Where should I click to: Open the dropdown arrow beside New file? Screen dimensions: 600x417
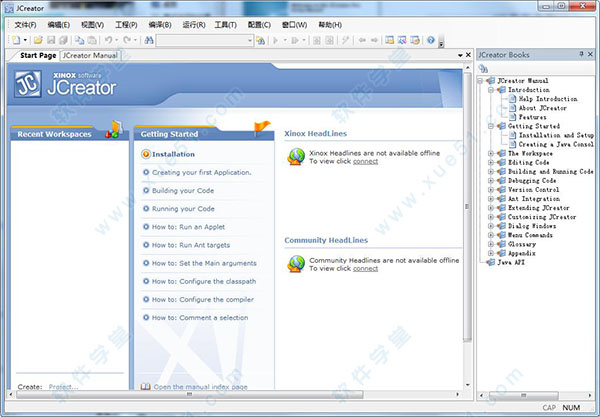pos(25,40)
